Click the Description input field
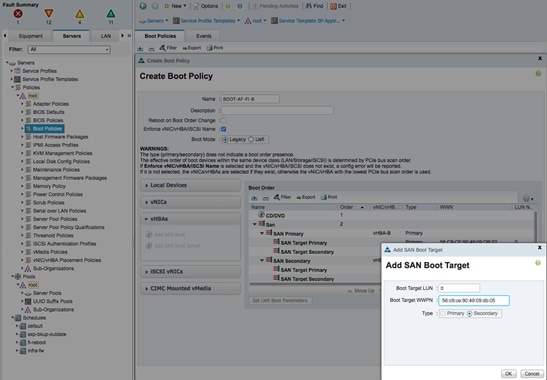This screenshot has height=380, width=547. coord(277,111)
